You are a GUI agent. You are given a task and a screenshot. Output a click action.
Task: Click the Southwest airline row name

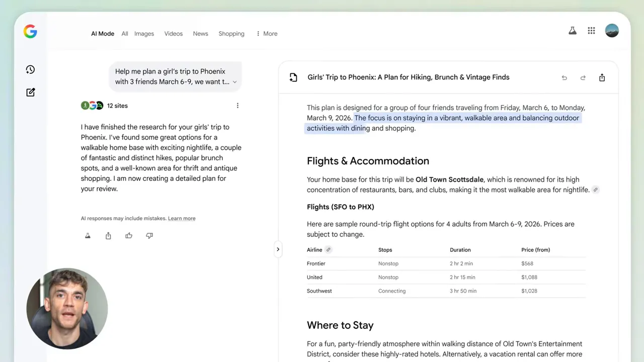click(319, 291)
